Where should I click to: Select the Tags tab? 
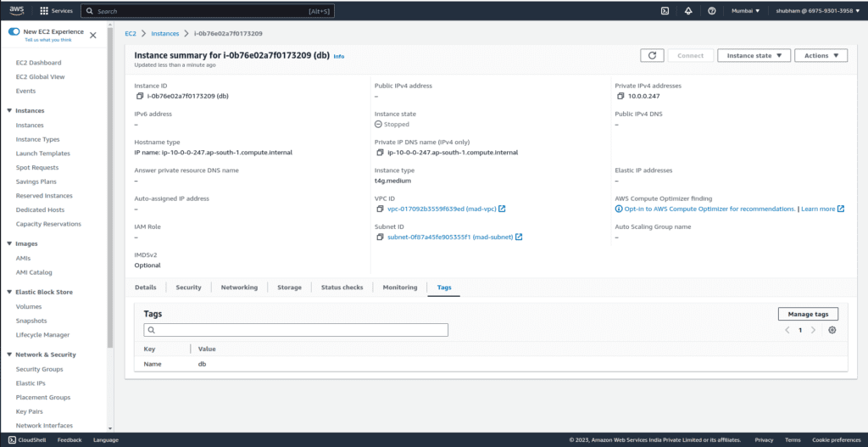[444, 288]
